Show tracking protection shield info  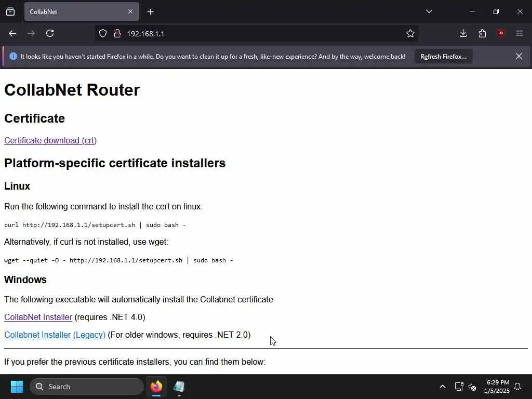pos(103,34)
